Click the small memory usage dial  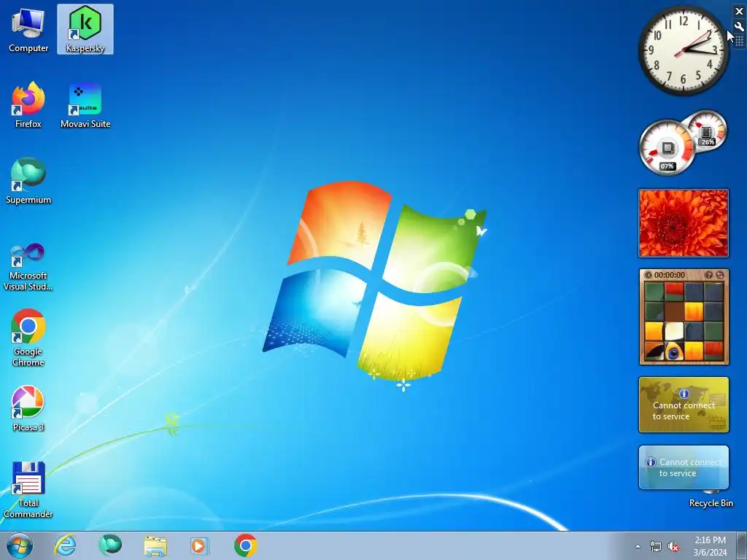706,130
